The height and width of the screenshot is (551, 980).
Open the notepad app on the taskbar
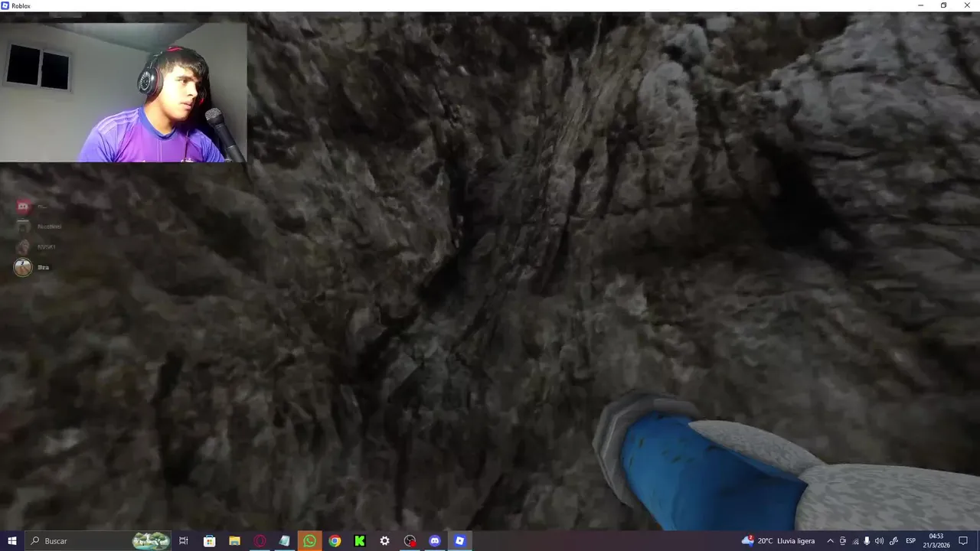point(284,541)
